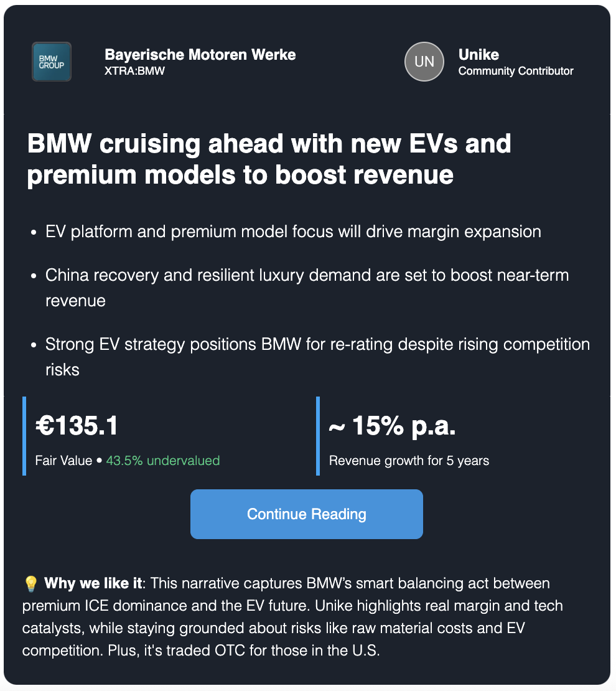This screenshot has height=691, width=616.
Task: Open the UN contributor avatar
Action: (x=424, y=62)
